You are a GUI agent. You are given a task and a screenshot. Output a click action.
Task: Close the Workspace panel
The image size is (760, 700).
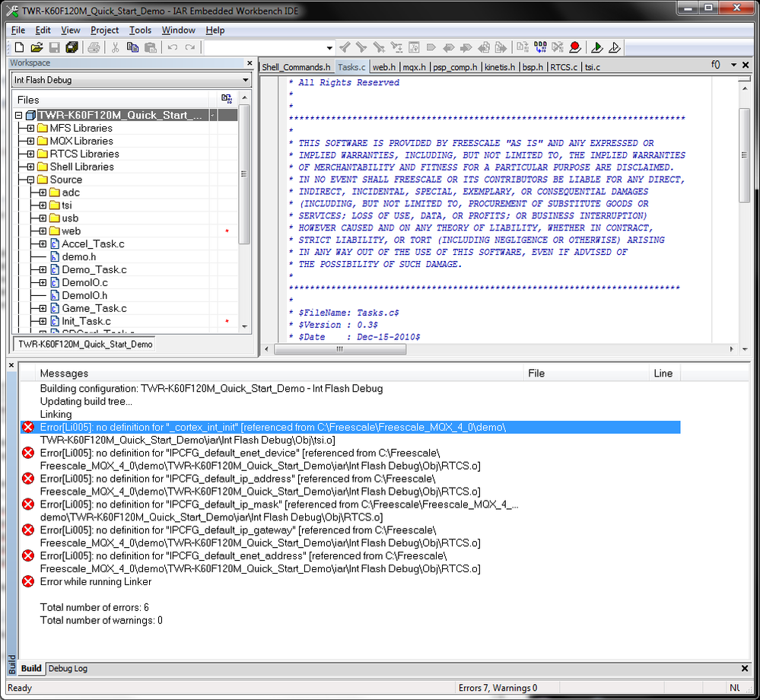point(250,63)
